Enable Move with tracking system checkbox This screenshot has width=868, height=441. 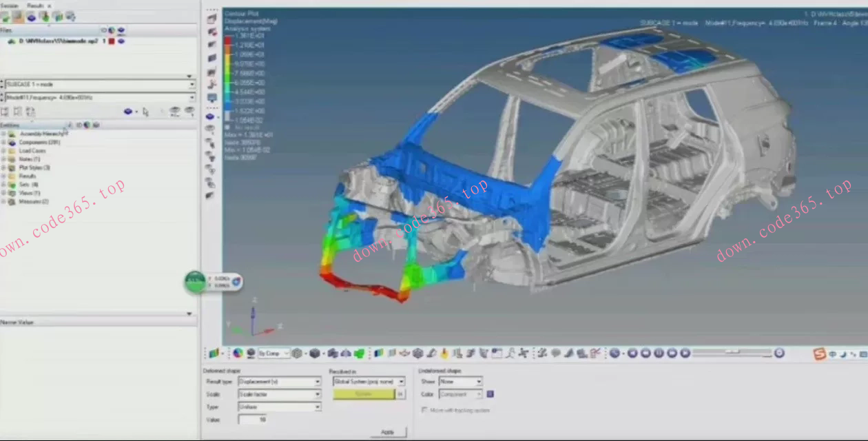(x=424, y=411)
